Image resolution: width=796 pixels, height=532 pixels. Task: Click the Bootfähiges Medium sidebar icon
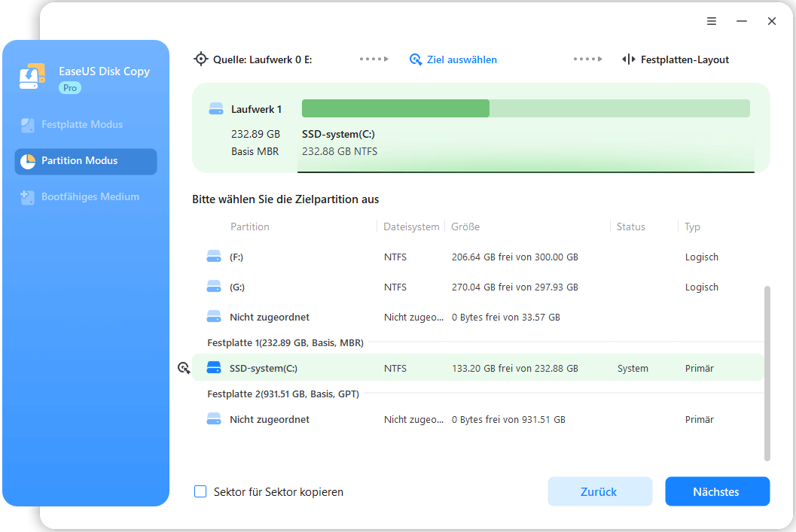pos(27,197)
